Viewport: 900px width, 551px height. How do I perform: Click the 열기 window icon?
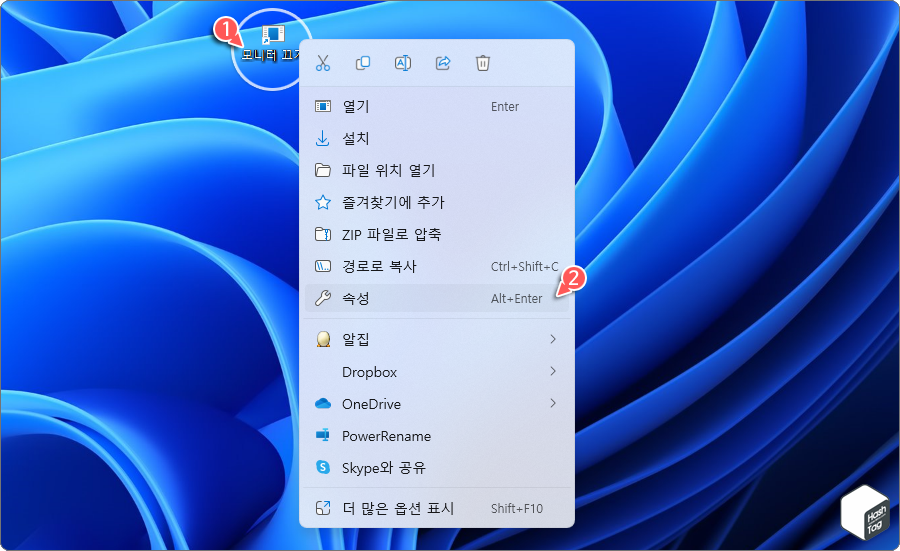(323, 106)
